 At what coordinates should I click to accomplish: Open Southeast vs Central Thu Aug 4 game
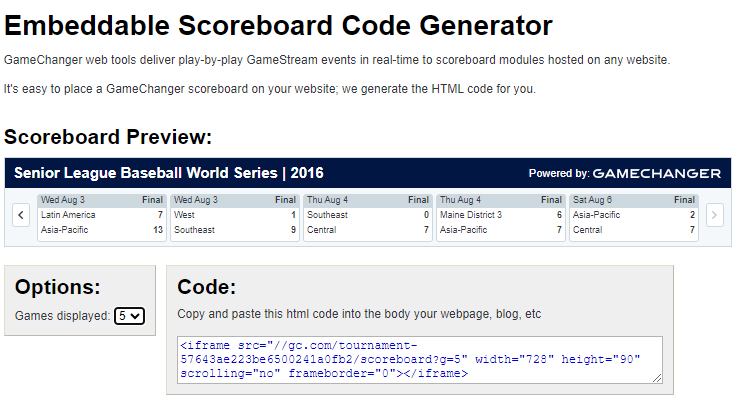pyautogui.click(x=367, y=217)
